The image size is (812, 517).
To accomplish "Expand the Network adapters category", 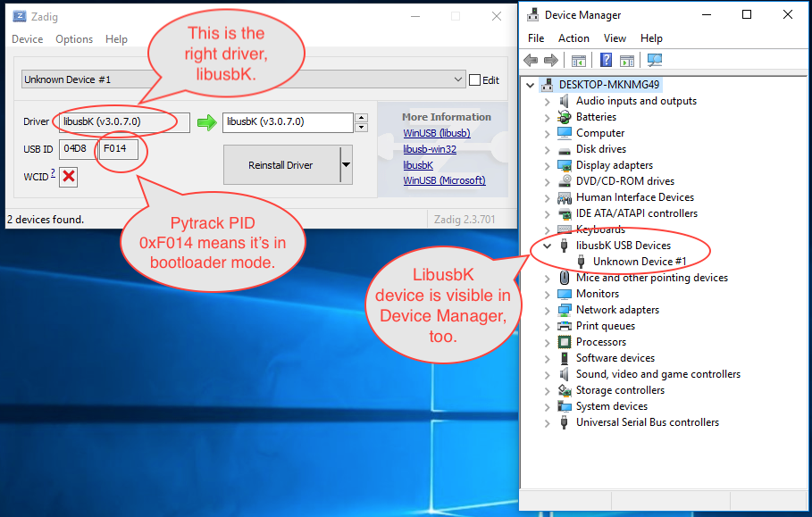I will click(548, 310).
